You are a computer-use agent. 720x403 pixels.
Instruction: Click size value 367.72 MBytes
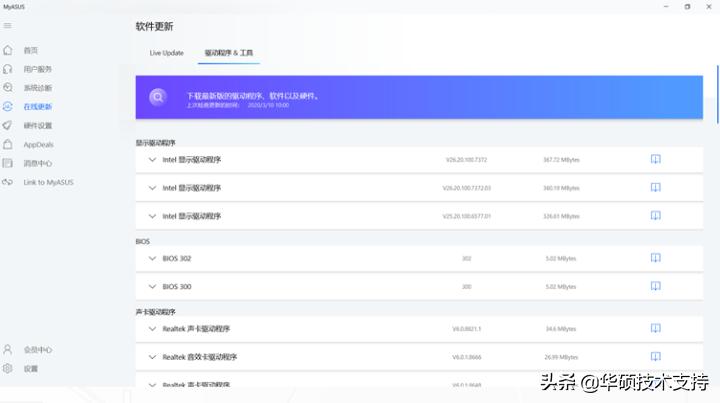click(561, 160)
